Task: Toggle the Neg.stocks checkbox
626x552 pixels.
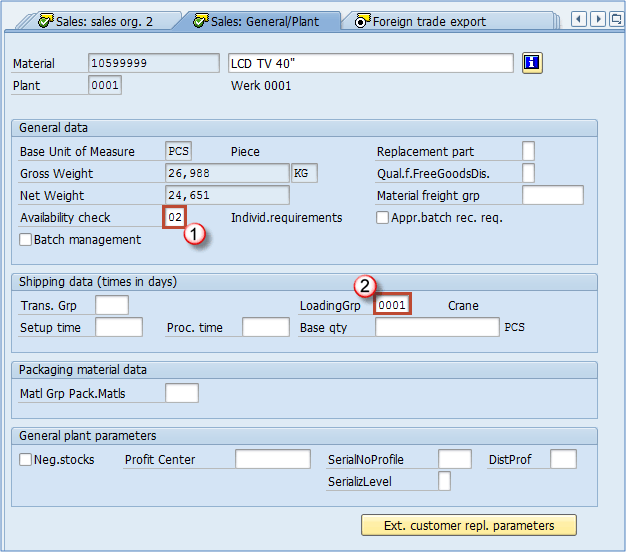Action: click(x=26, y=460)
